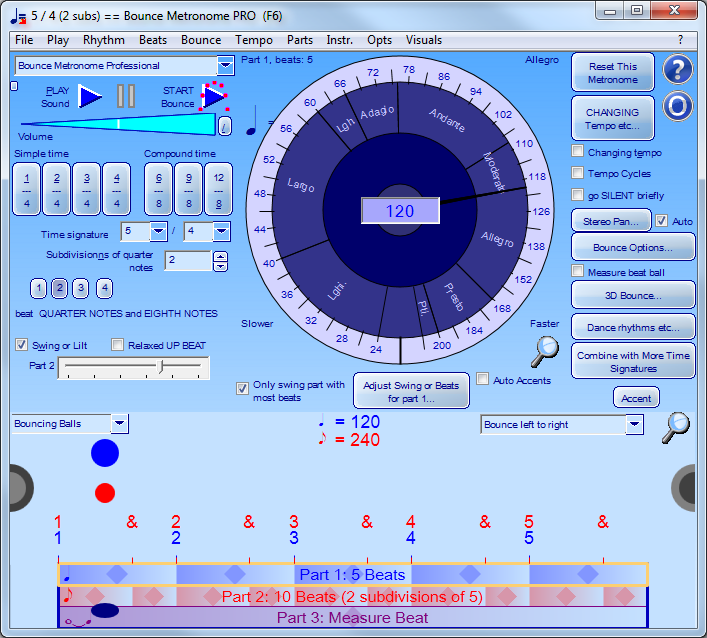The width and height of the screenshot is (707, 638).
Task: Open help via the blue question mark icon
Action: (677, 69)
